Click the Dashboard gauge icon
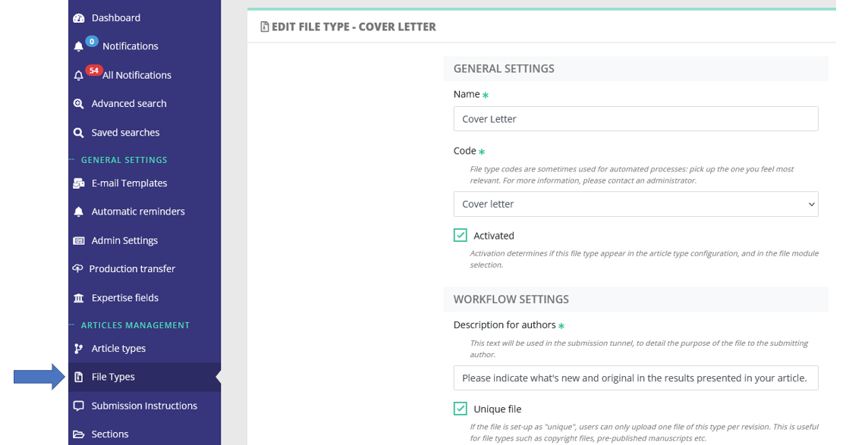The height and width of the screenshot is (445, 868). click(79, 18)
